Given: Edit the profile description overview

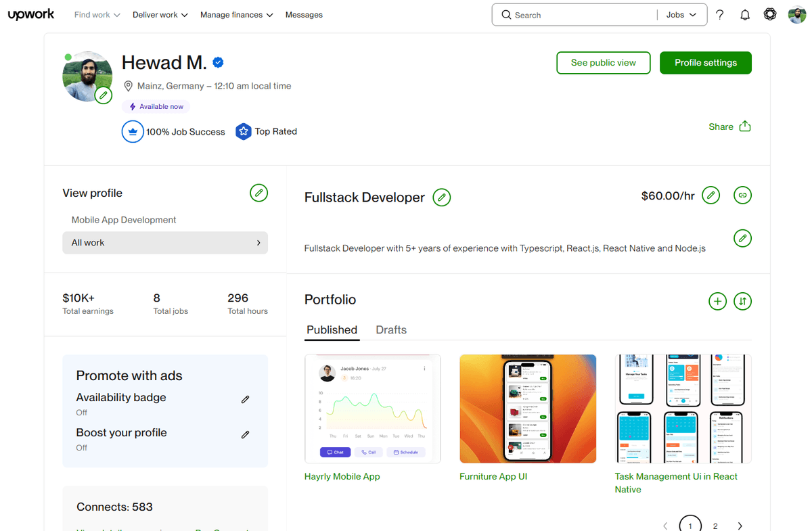Looking at the screenshot, I should pyautogui.click(x=742, y=238).
